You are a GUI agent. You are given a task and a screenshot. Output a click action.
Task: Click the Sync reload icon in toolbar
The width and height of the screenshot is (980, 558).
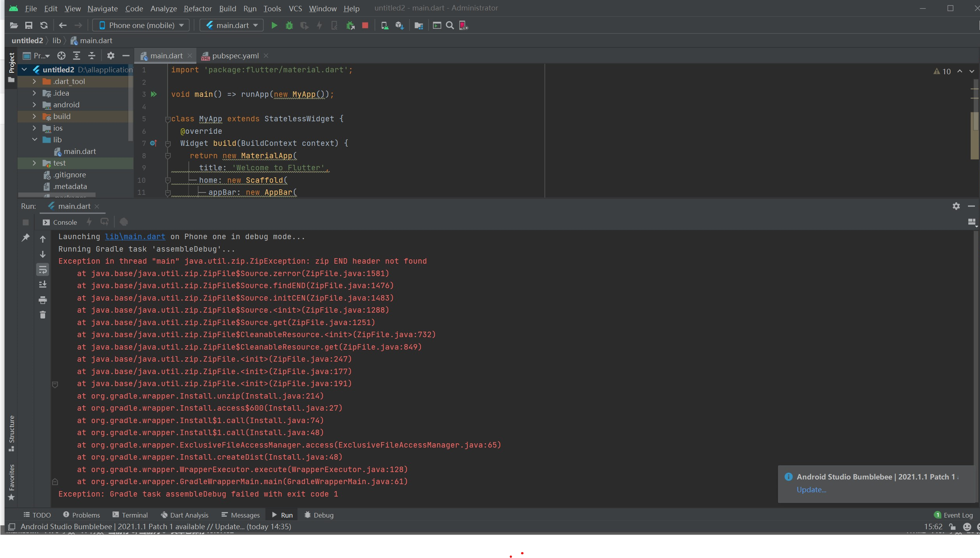click(44, 26)
